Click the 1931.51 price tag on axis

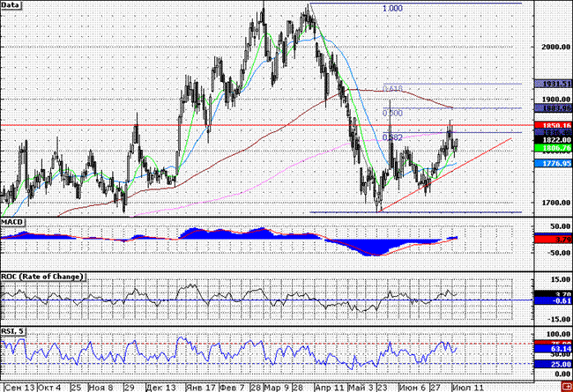558,84
